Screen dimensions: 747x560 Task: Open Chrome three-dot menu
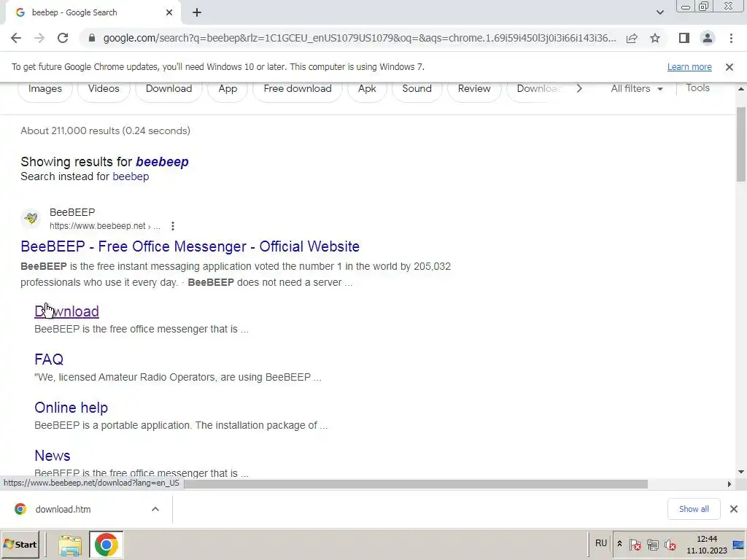(x=731, y=38)
